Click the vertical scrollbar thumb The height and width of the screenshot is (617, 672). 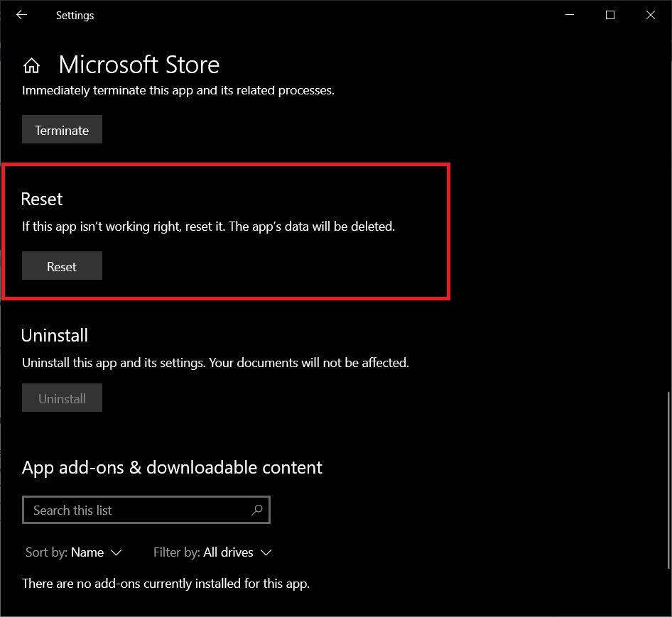(x=668, y=480)
